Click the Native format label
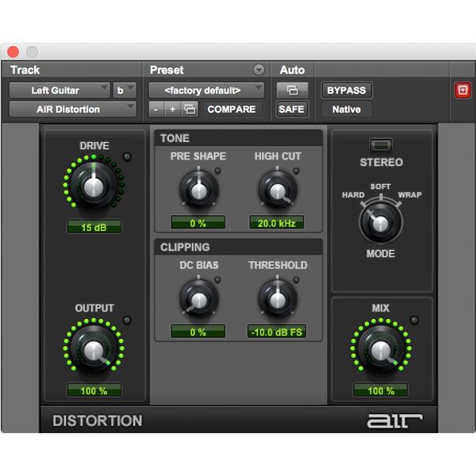476x476 pixels. [347, 109]
